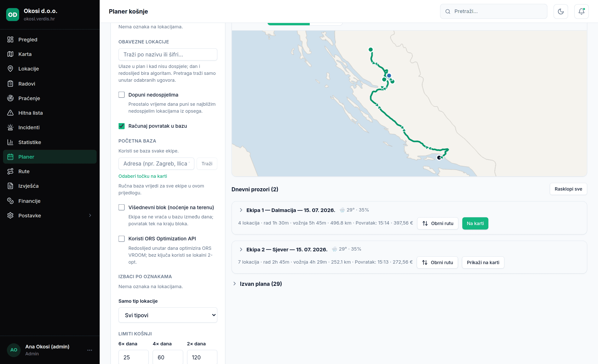Click Na karti button for Ekipa 1

(x=475, y=223)
